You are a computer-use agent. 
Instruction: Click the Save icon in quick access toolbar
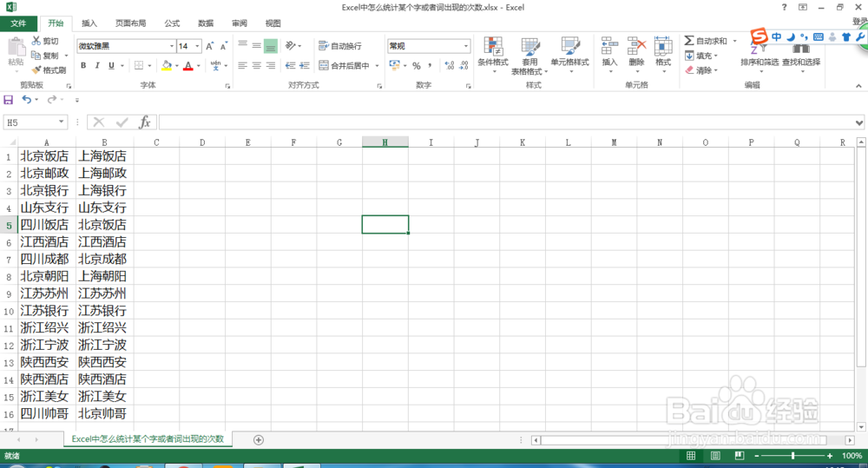(9, 100)
